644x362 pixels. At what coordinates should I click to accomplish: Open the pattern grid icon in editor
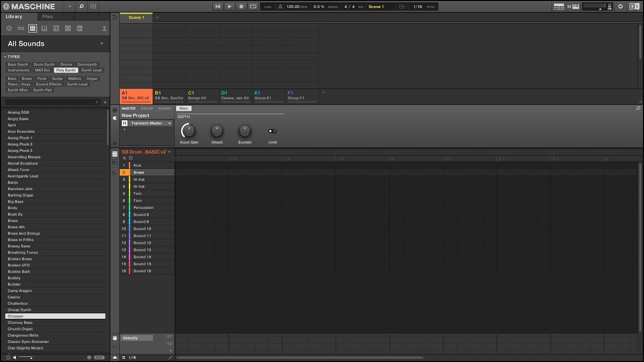coord(131,158)
